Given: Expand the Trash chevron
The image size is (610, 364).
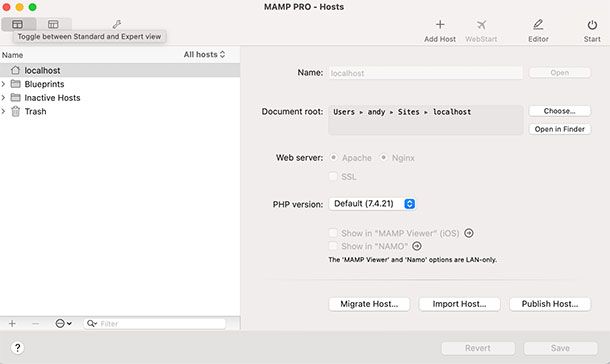Looking at the screenshot, I should coord(4,111).
